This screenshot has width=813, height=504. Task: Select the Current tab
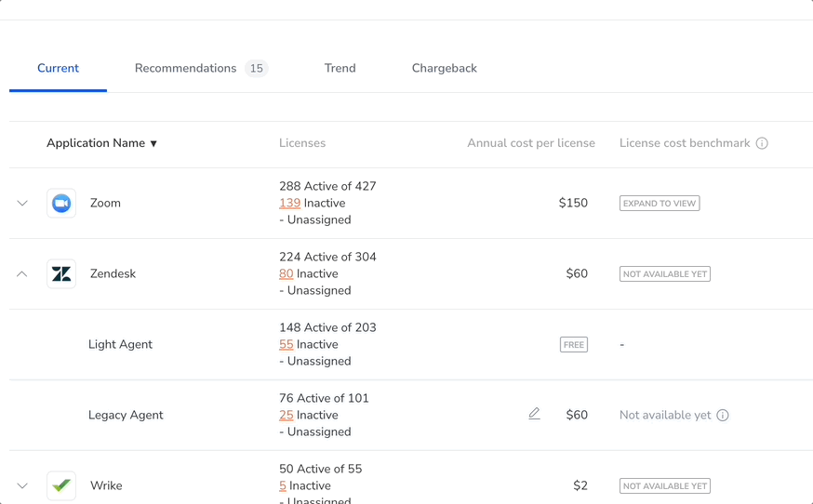(58, 68)
